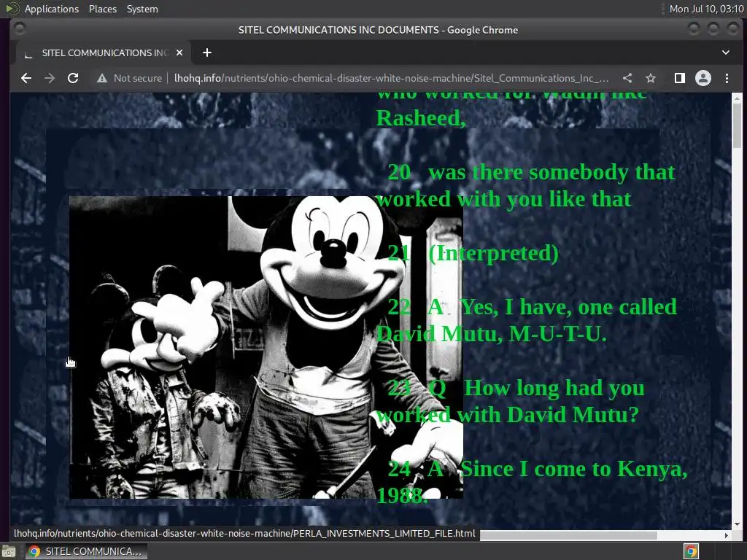The height and width of the screenshot is (560, 747).
Task: Open the Applications menu
Action: 52,9
